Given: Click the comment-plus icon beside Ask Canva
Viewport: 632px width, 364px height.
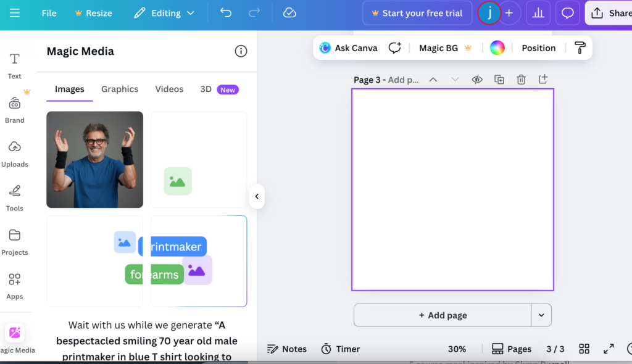Looking at the screenshot, I should pyautogui.click(x=394, y=48).
